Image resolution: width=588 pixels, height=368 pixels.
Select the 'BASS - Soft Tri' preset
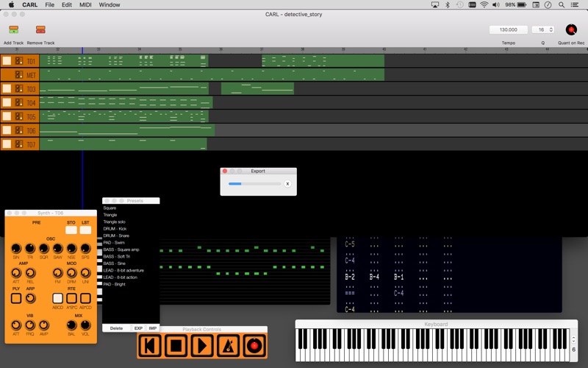click(117, 256)
